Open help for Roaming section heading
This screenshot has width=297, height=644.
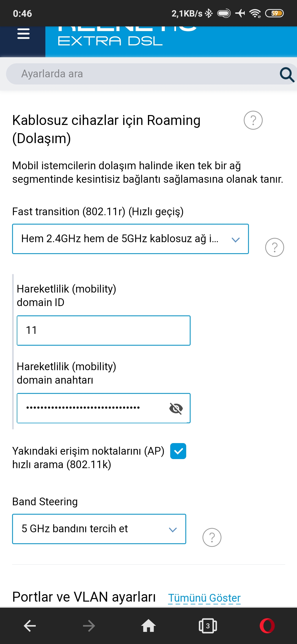coord(253,120)
